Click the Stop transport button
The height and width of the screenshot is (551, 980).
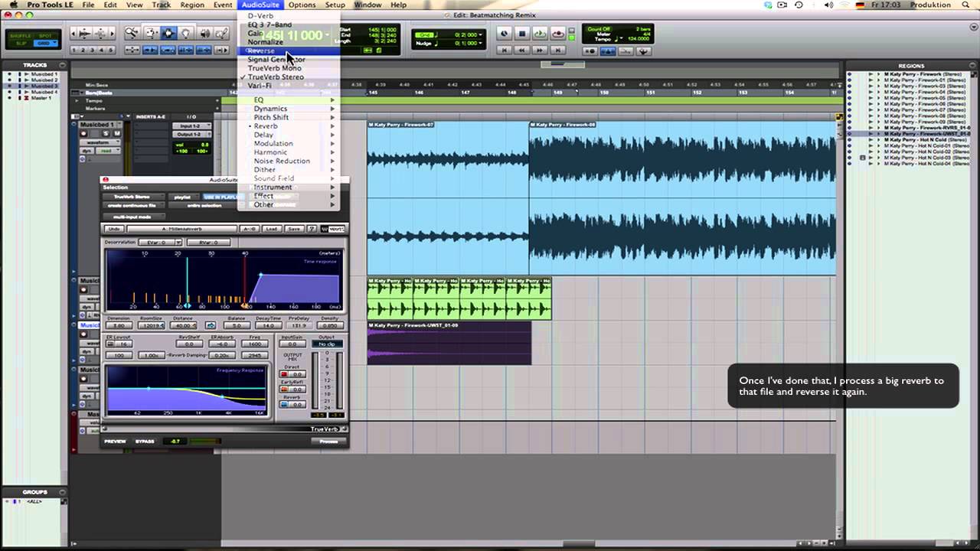click(x=522, y=34)
